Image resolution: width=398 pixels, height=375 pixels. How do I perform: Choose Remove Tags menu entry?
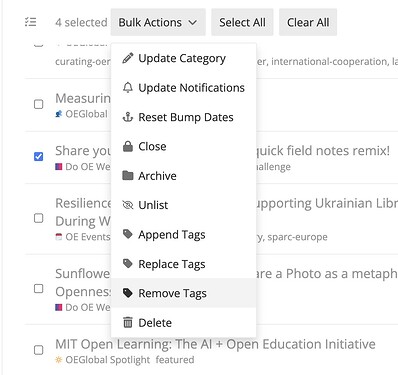pyautogui.click(x=183, y=293)
